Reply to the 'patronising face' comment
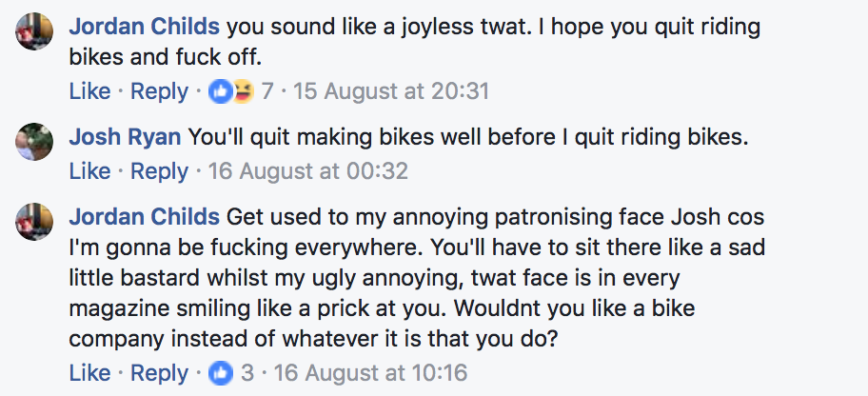 159,374
